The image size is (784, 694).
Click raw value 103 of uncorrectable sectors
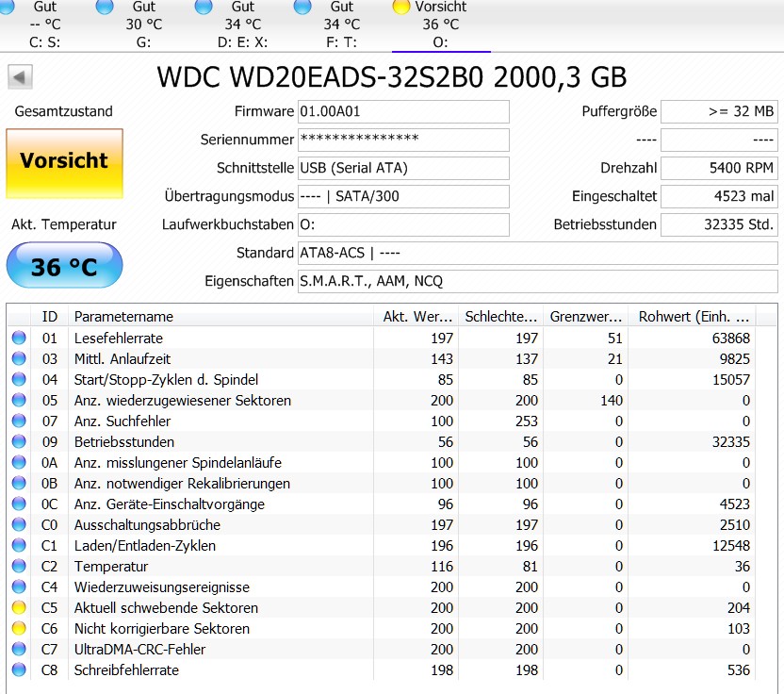(739, 628)
